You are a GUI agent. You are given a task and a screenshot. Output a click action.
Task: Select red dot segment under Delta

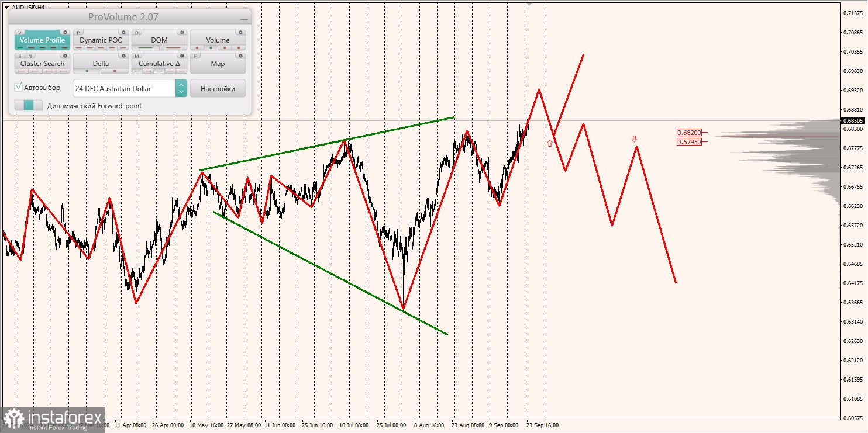[x=115, y=71]
